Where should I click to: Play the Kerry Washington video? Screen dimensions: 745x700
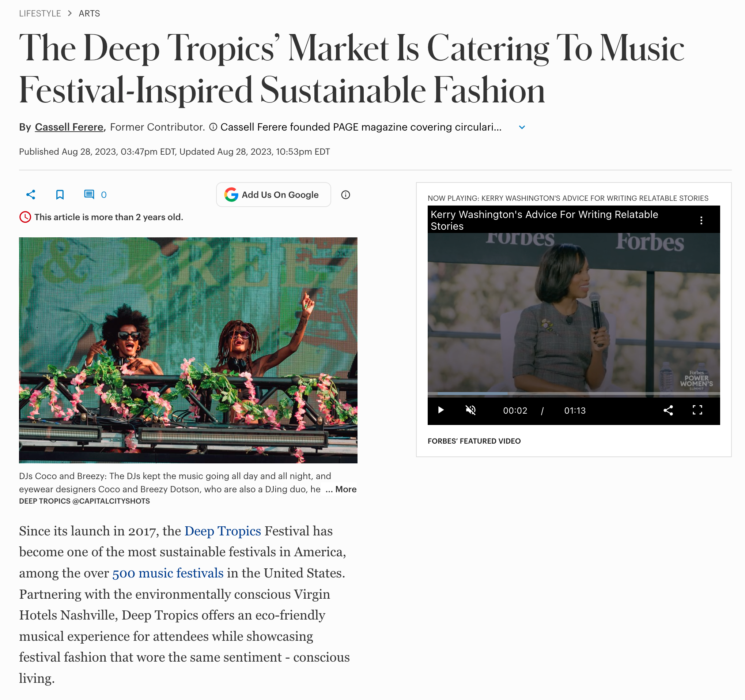[x=441, y=410]
